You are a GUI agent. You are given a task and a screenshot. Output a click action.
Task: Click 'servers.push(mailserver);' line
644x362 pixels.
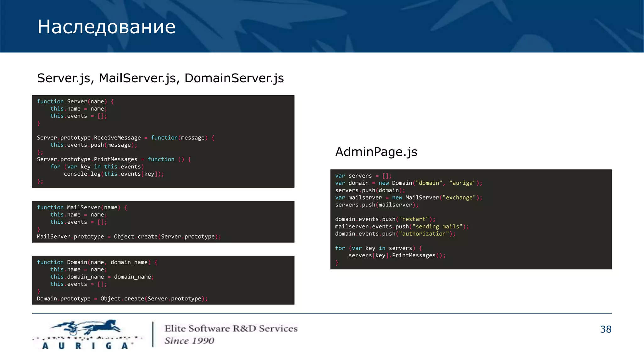point(377,205)
